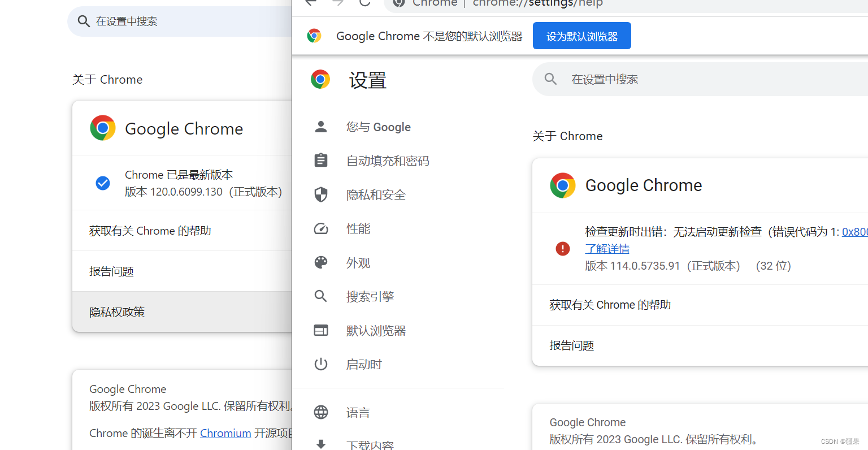868x450 pixels.
Task: Open the 下载内容 download section
Action: pyautogui.click(x=370, y=444)
